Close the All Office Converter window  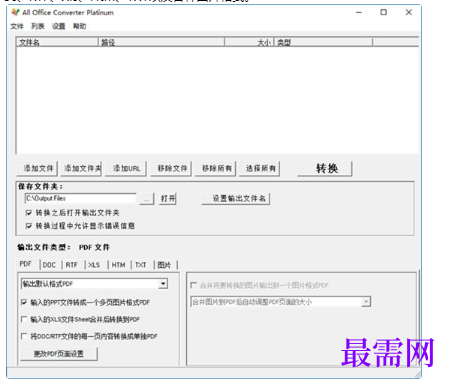[409, 13]
